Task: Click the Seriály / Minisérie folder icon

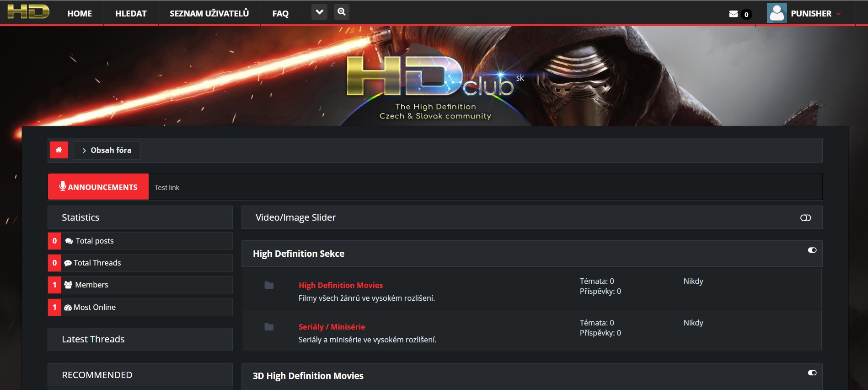Action: pyautogui.click(x=269, y=327)
